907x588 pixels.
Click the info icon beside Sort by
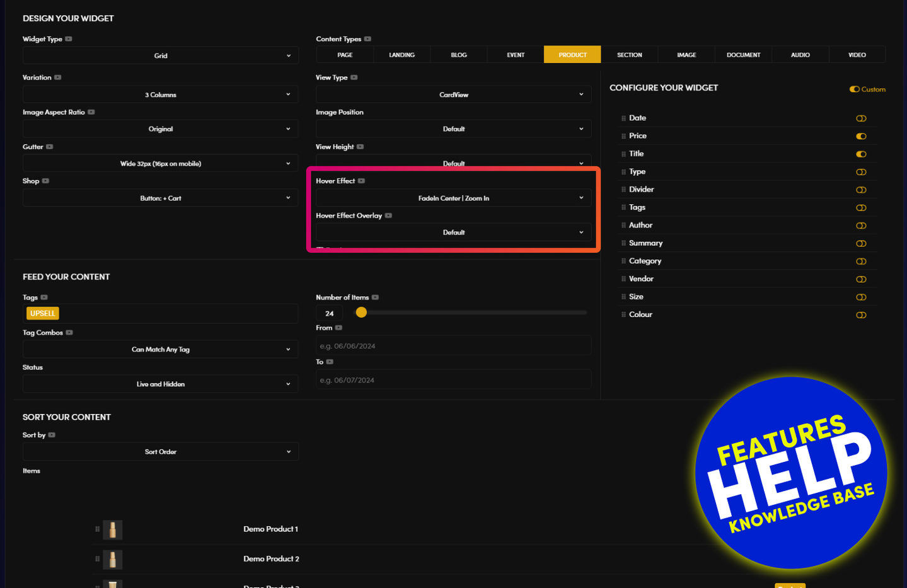pyautogui.click(x=52, y=435)
